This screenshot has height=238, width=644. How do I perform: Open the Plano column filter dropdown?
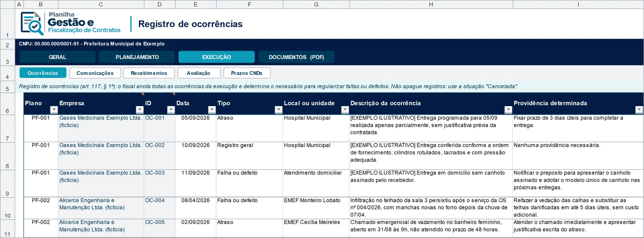(54, 110)
